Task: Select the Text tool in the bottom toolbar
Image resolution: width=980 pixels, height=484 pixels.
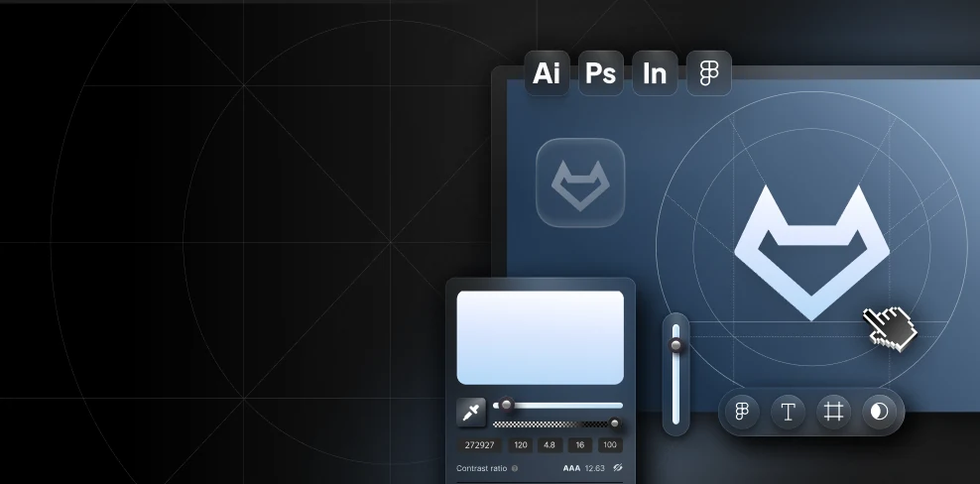Action: [x=788, y=412]
